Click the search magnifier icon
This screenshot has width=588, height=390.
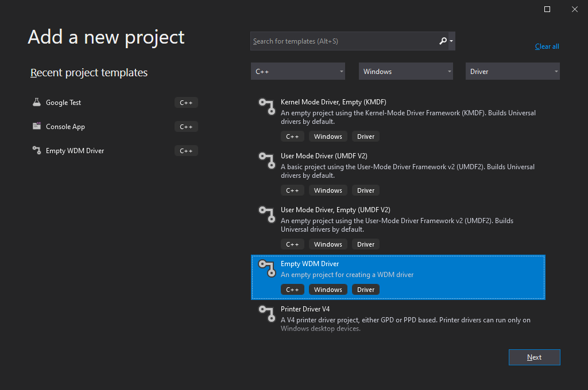pyautogui.click(x=442, y=41)
